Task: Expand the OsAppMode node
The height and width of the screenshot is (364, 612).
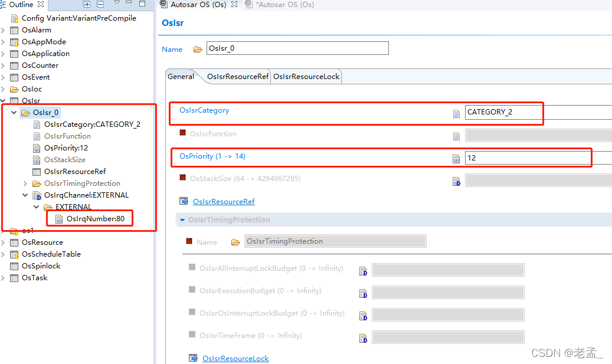Action: click(x=3, y=42)
